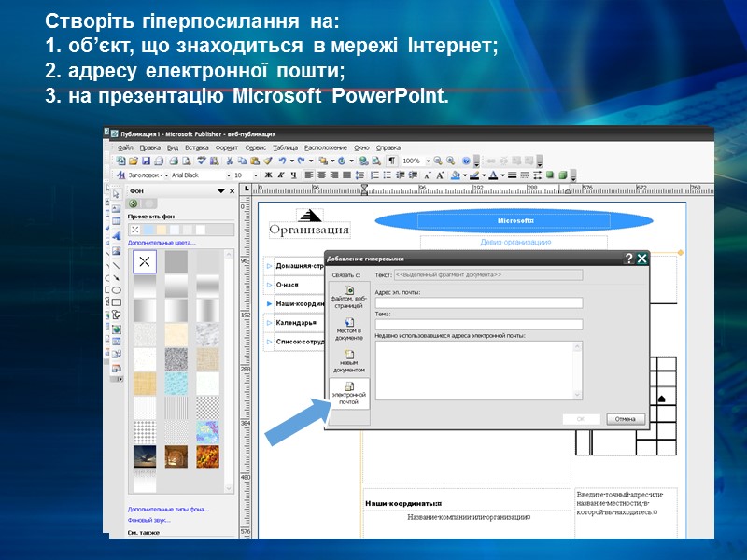
Task: Toggle the ¶ special characters button
Action: [x=391, y=161]
